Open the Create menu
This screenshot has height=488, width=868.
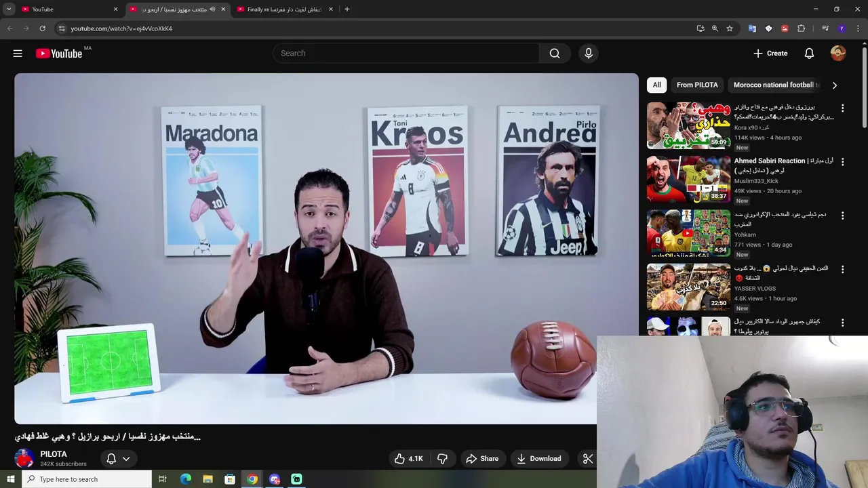click(x=770, y=54)
